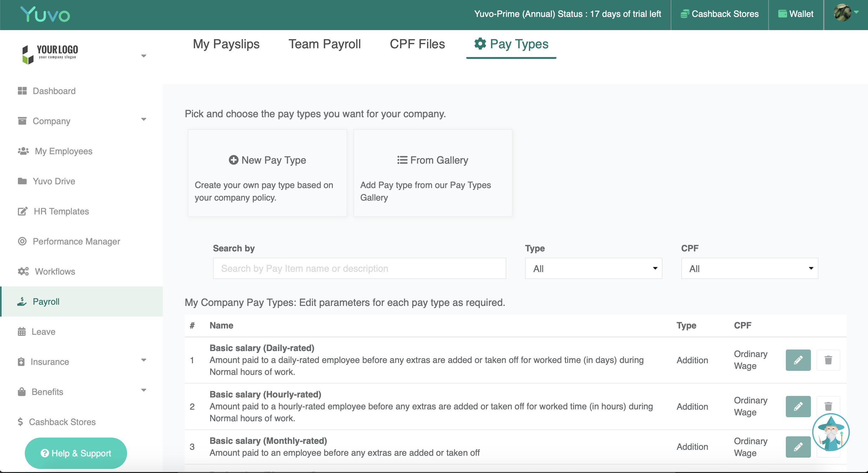Click the pay item search field
This screenshot has height=473, width=868.
359,268
